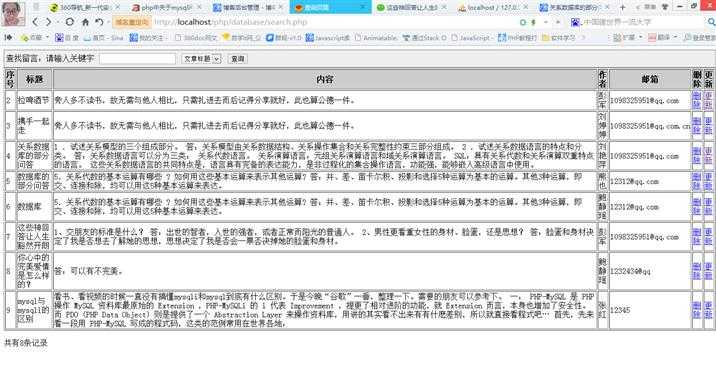This screenshot has height=381, width=716.
Task: Open the browser home page icon
Action: [85, 22]
